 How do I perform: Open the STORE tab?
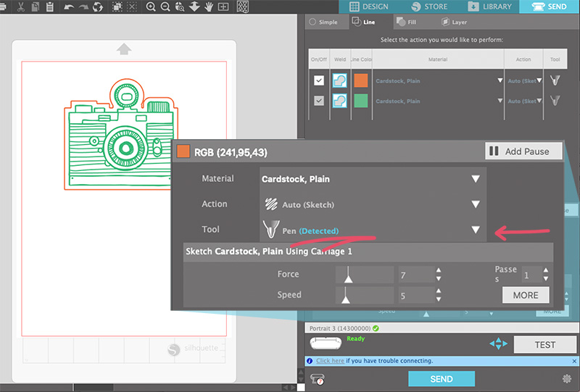[x=429, y=7]
